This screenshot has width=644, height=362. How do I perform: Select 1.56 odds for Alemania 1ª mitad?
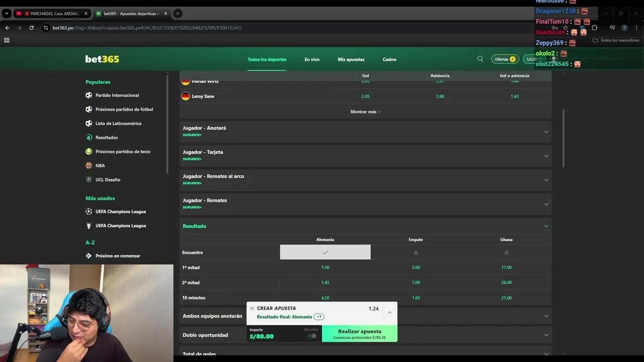pyautogui.click(x=325, y=267)
